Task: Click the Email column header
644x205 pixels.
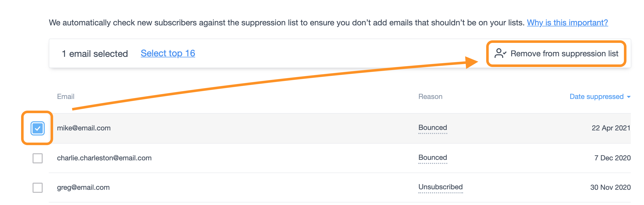Action: (66, 97)
